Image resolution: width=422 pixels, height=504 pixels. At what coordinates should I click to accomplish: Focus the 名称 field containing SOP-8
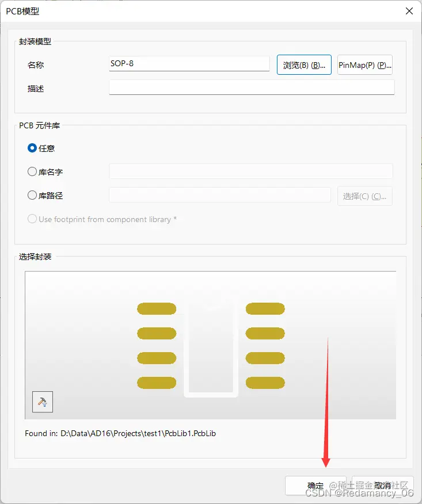tap(189, 64)
